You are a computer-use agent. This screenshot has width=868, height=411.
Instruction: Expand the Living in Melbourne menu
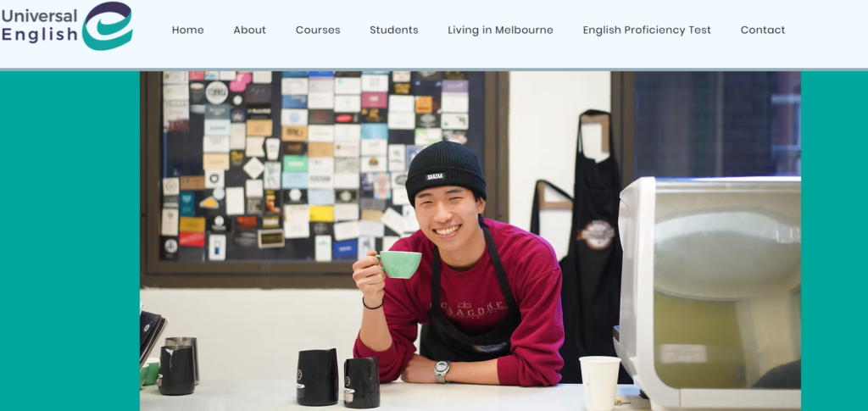pos(500,30)
